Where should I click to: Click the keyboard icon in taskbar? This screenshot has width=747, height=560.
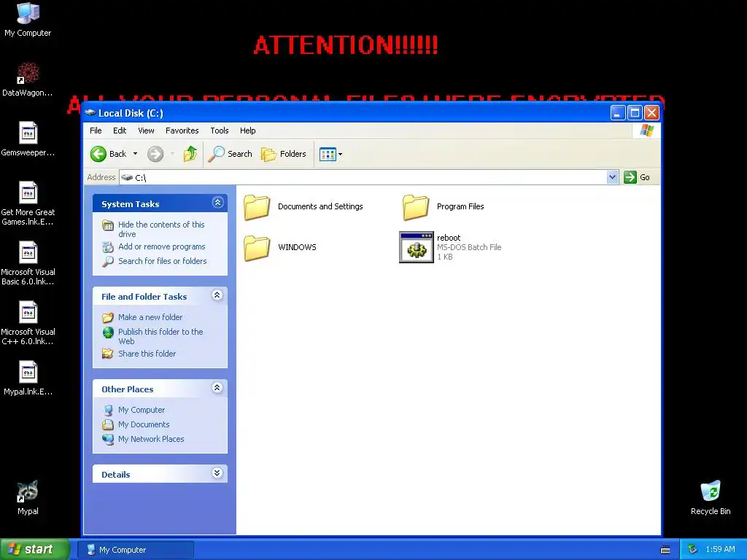[x=665, y=550]
